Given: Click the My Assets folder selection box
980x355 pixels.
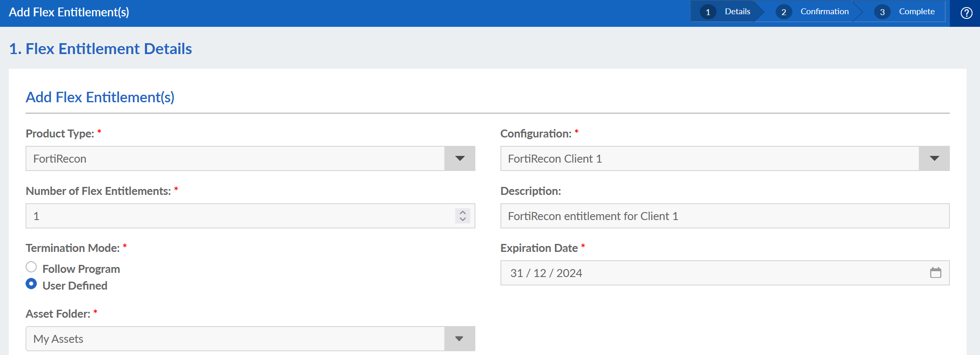Looking at the screenshot, I should point(235,339).
